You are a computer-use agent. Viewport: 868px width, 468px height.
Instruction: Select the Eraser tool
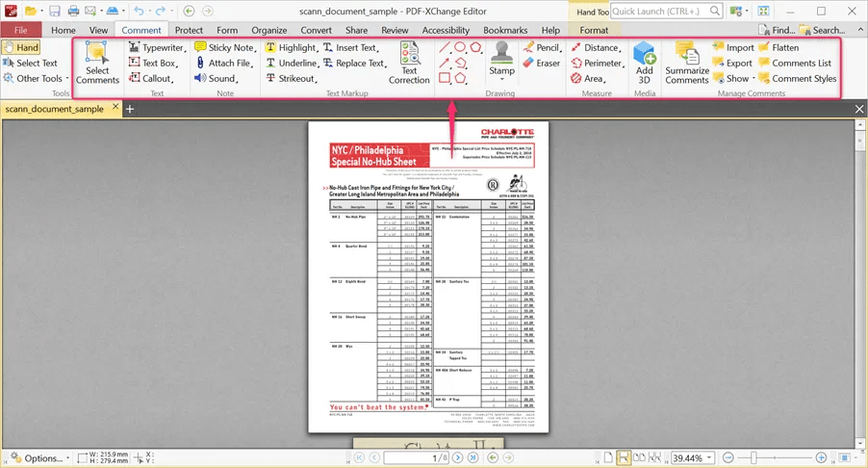pos(542,64)
